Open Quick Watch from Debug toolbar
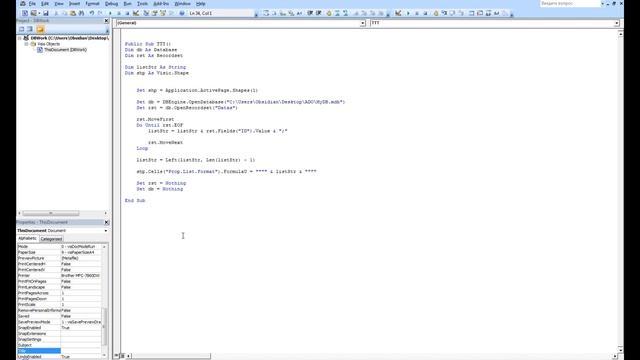This screenshot has width=640, height=360. click(x=497, y=13)
